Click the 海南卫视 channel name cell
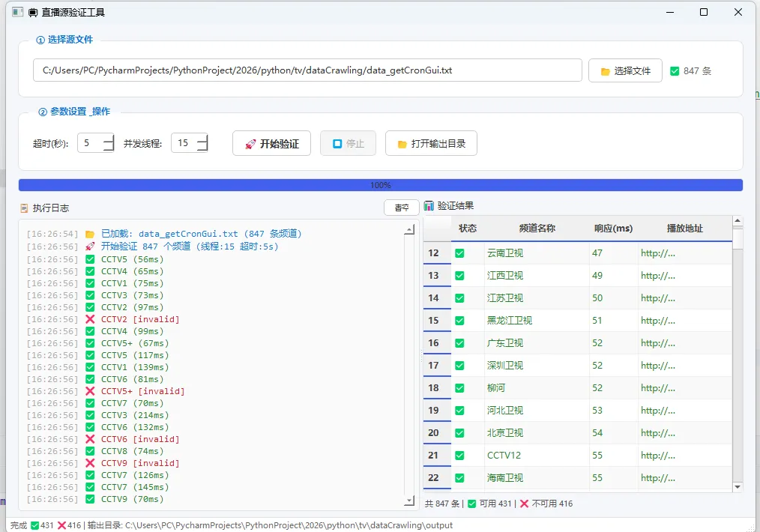This screenshot has height=532, width=760. [537, 478]
